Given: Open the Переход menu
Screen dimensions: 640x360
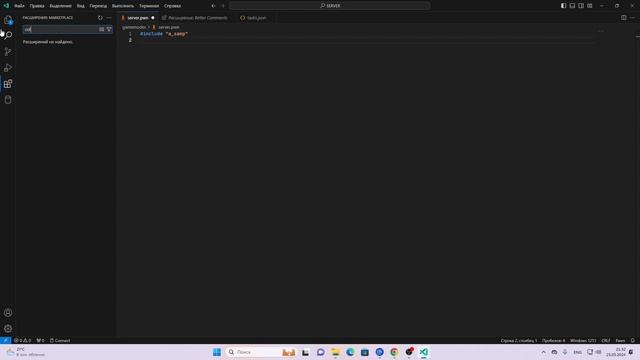Looking at the screenshot, I should tap(98, 6).
